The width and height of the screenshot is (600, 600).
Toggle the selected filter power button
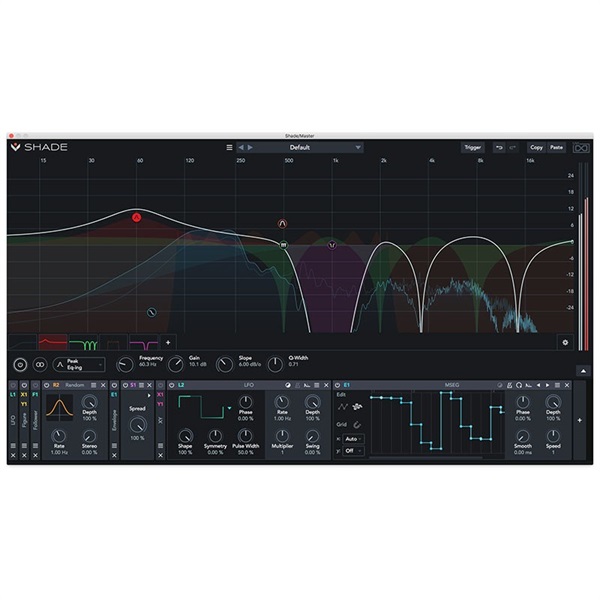pyautogui.click(x=20, y=365)
